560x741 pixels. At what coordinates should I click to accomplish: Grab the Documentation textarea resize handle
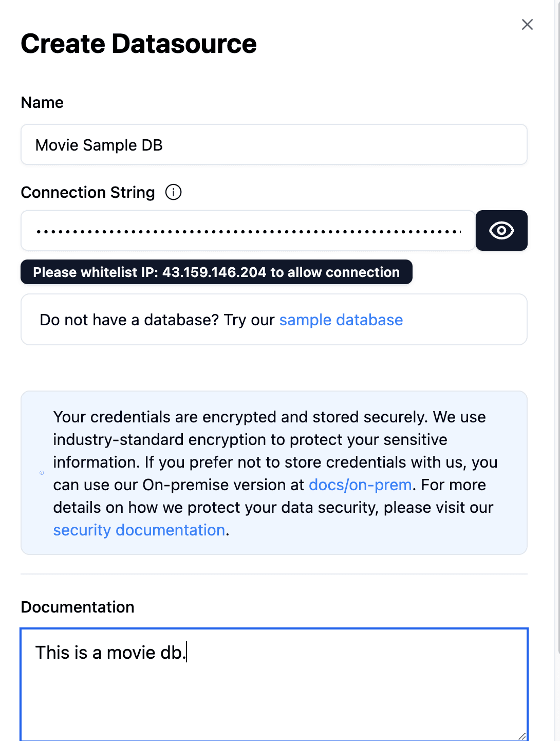point(522,736)
